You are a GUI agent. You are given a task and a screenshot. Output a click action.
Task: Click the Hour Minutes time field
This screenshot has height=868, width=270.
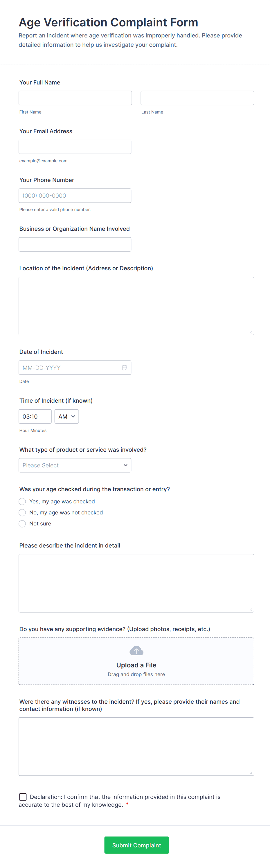[35, 417]
